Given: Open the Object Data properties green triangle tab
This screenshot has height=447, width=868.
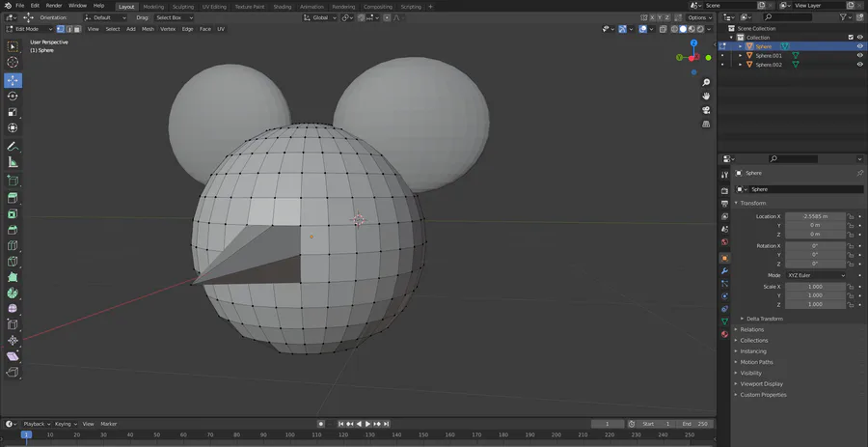Looking at the screenshot, I should [724, 321].
